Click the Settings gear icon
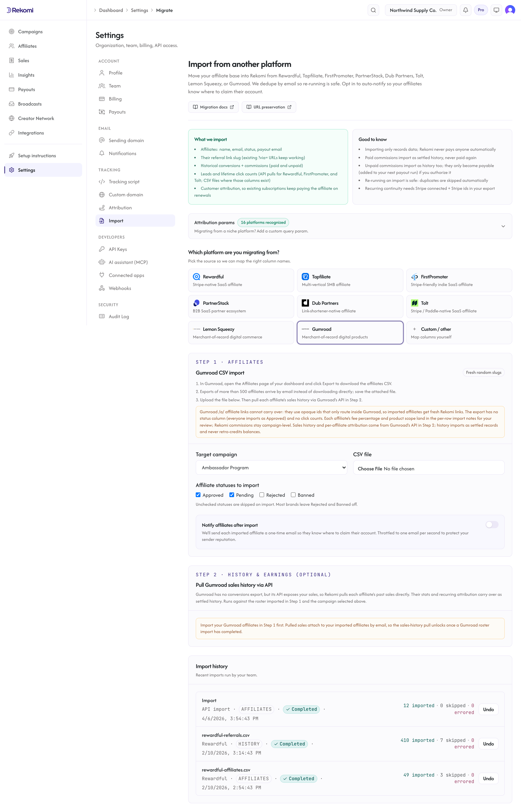 pos(12,170)
